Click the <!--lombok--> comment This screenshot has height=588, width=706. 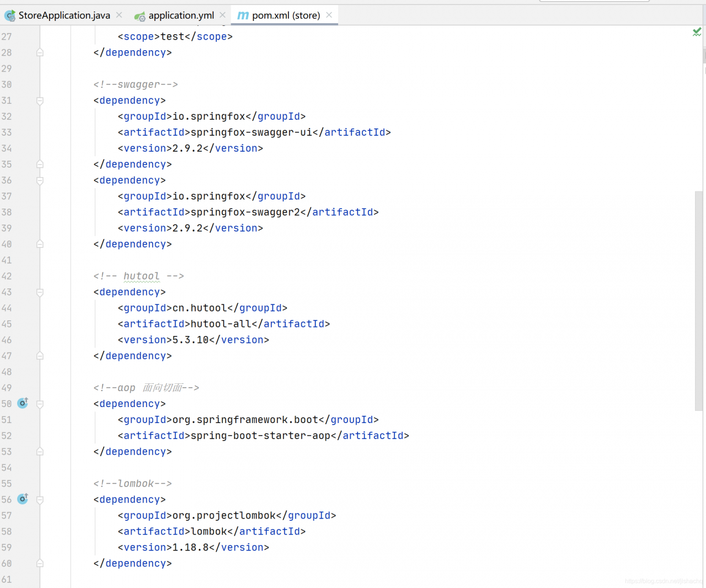pyautogui.click(x=132, y=484)
